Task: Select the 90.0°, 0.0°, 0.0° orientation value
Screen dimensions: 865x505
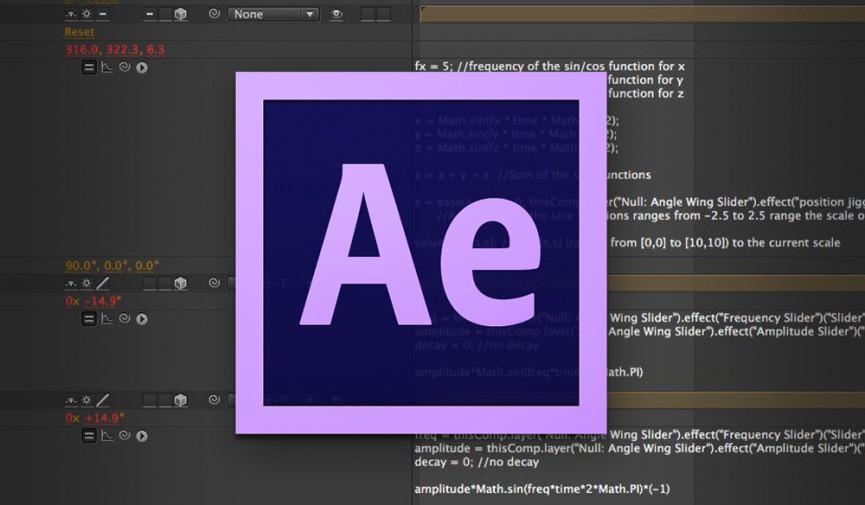Action: tap(112, 265)
